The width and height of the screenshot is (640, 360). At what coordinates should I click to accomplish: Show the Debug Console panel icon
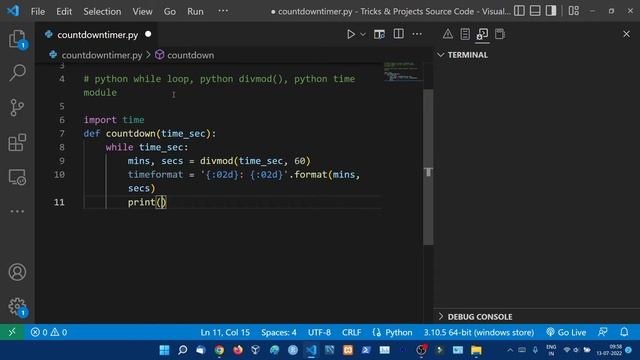click(x=482, y=34)
